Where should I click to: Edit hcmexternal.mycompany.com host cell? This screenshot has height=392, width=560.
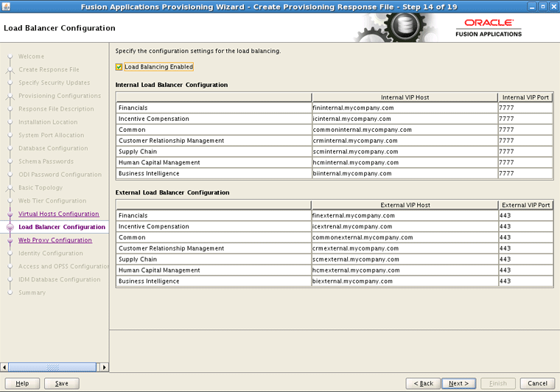(x=405, y=270)
